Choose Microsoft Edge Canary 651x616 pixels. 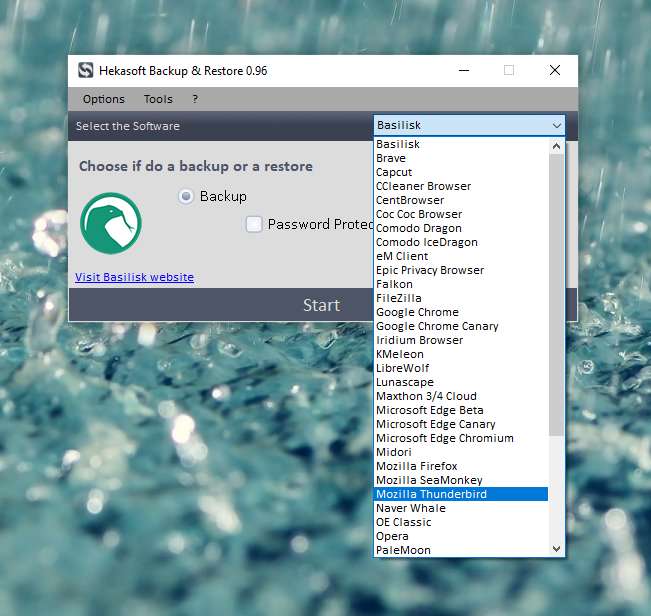(x=461, y=424)
